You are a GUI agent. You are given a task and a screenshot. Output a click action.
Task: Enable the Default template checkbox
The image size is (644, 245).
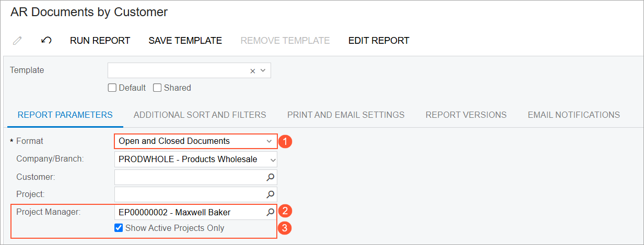[112, 88]
